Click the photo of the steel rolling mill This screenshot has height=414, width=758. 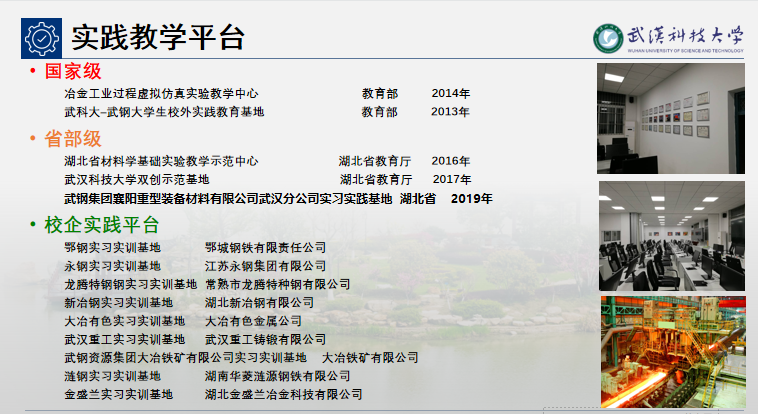tap(673, 352)
